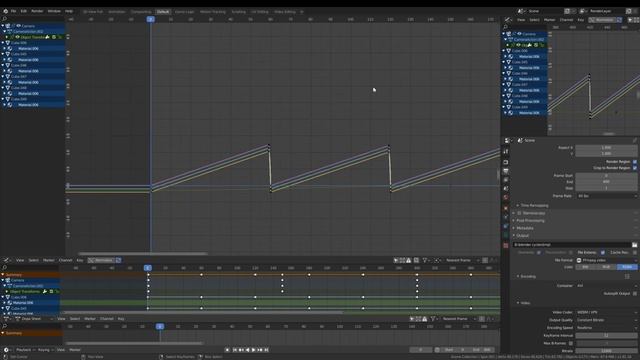Open the Dope Sheet mode dropdown
640x360 pixels.
[34, 319]
